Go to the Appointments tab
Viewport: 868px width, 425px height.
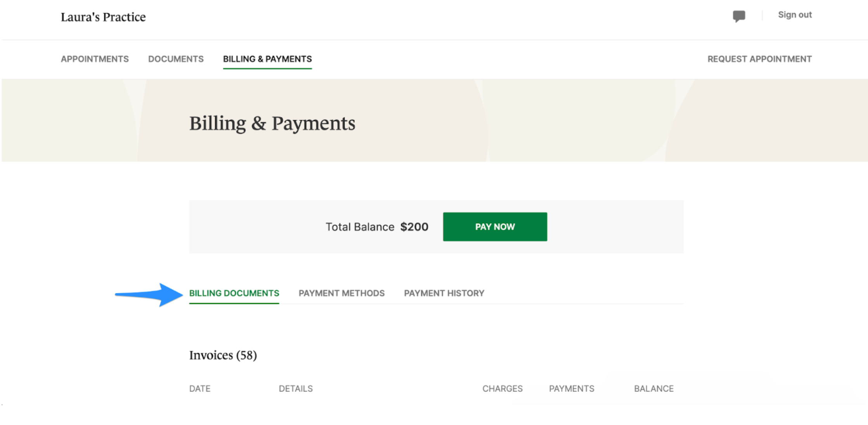(x=95, y=59)
